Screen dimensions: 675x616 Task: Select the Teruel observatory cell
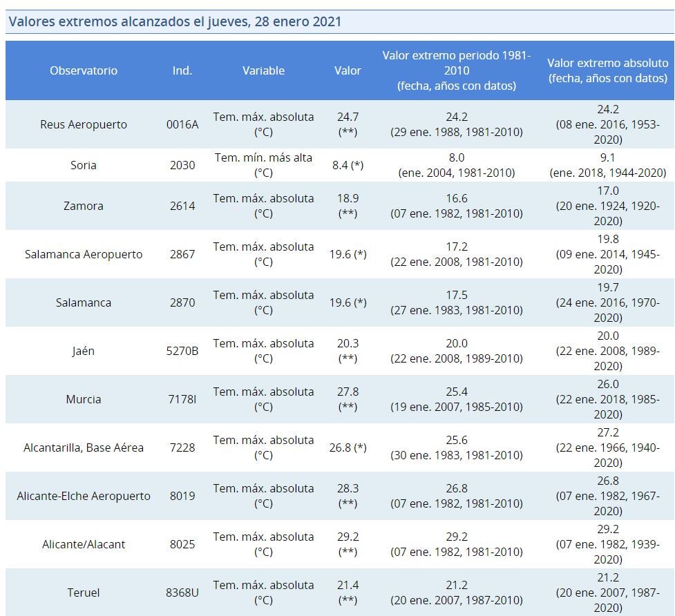click(84, 593)
